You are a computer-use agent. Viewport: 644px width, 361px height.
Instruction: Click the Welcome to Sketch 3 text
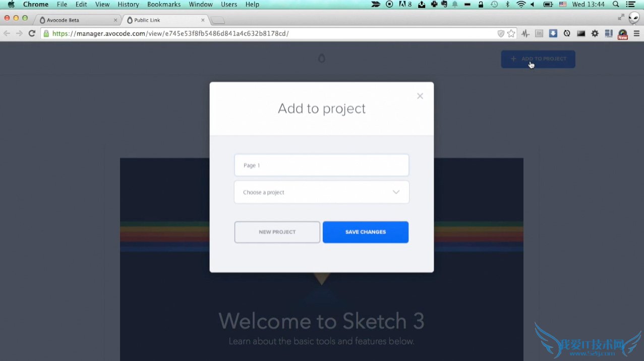coord(321,321)
